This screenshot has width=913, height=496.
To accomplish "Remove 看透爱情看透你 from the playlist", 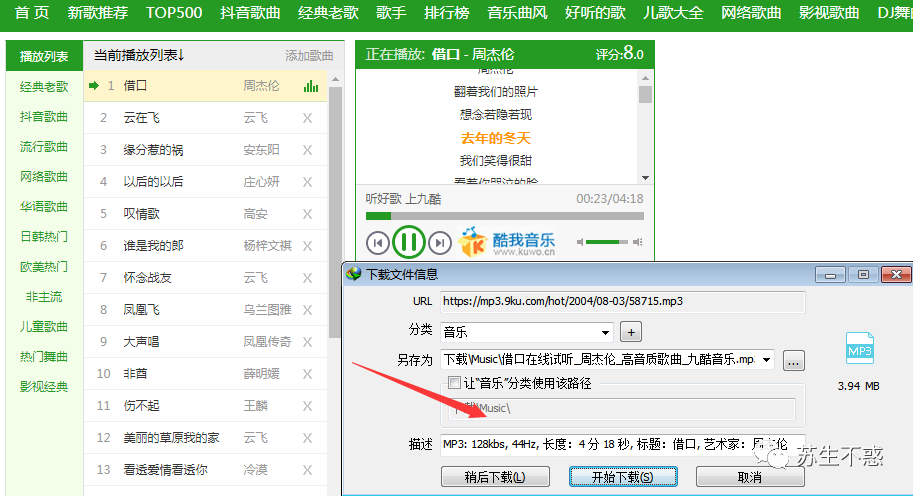I will point(307,470).
